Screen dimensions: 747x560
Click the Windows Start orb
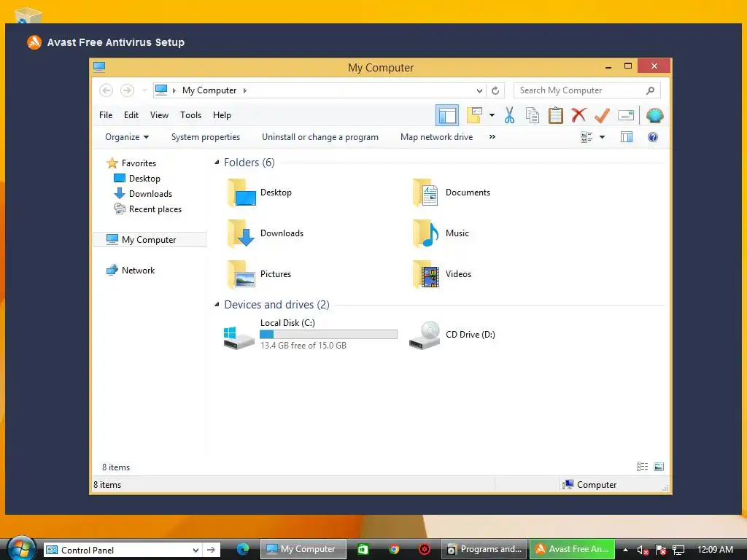tap(21, 548)
